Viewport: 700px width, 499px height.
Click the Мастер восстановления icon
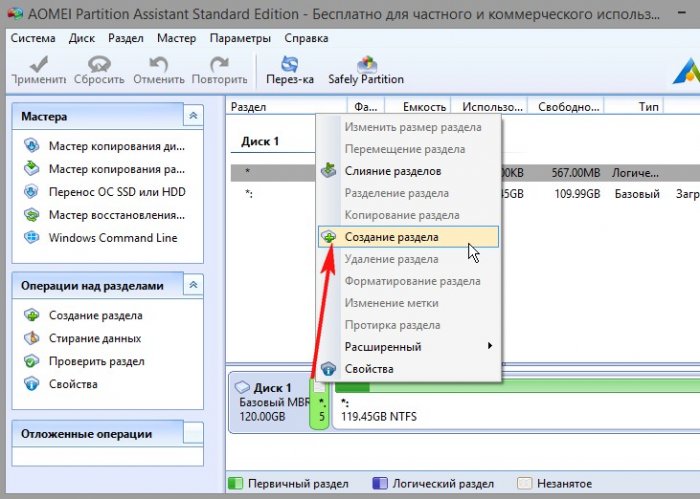tap(31, 215)
